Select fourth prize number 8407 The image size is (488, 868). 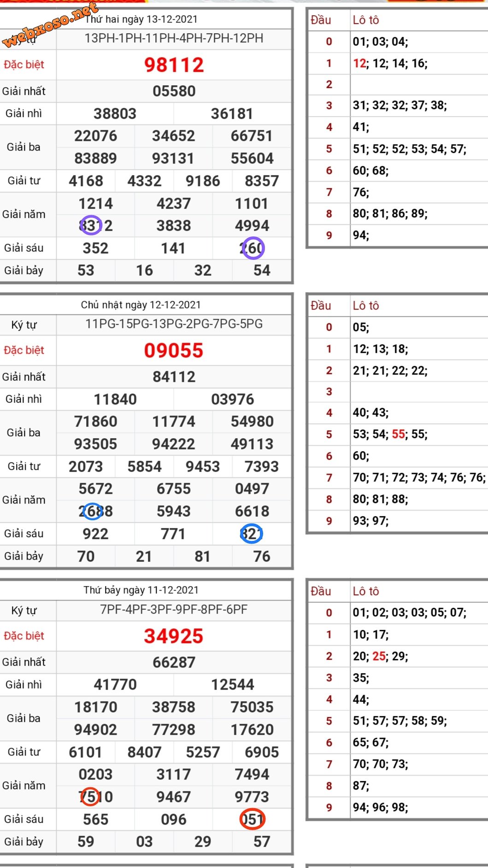pyautogui.click(x=145, y=752)
